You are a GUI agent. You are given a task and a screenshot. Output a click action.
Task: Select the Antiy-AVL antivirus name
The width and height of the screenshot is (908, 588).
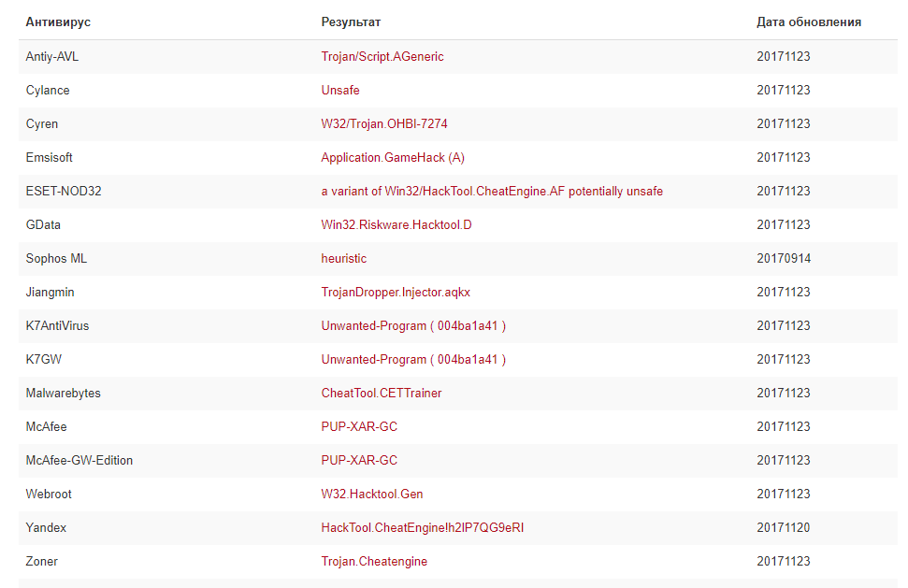[52, 57]
